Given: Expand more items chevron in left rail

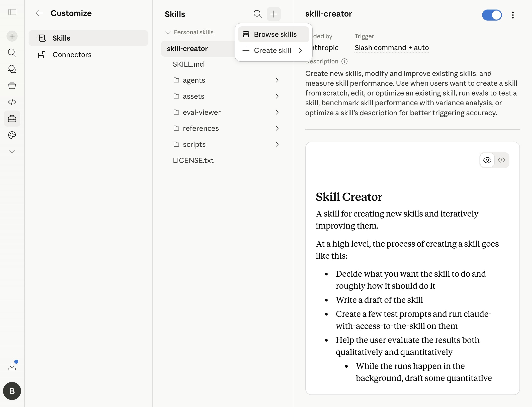Looking at the screenshot, I should (12, 152).
